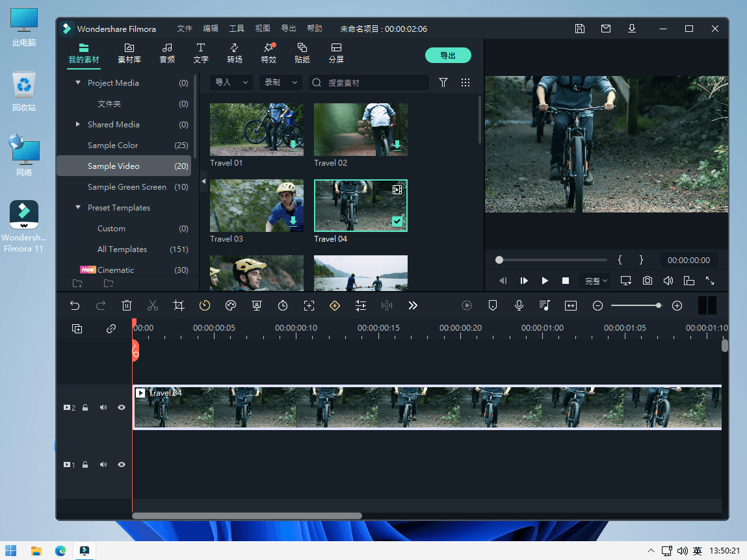Collapse media panel with left arrow
The image size is (747, 560).
click(x=203, y=181)
